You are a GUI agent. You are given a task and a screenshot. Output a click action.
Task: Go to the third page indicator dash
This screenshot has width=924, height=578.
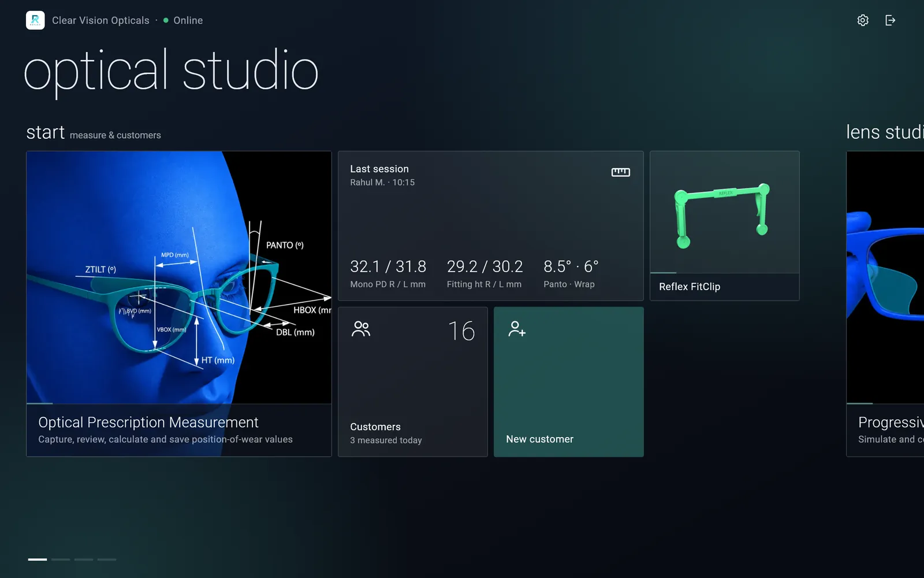[x=84, y=560]
